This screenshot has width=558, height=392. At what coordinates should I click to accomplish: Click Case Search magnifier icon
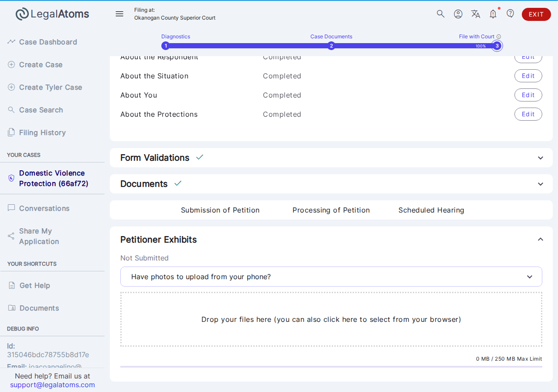tap(11, 110)
